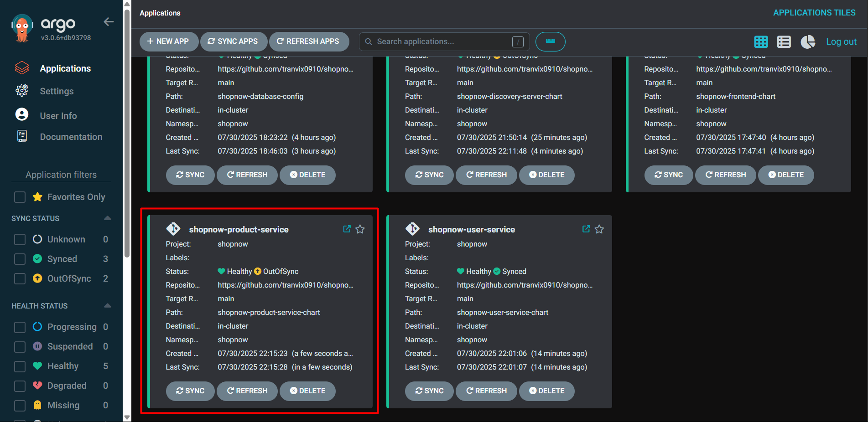Favorite shopnow-user-service with star icon
868x422 pixels.
[599, 229]
